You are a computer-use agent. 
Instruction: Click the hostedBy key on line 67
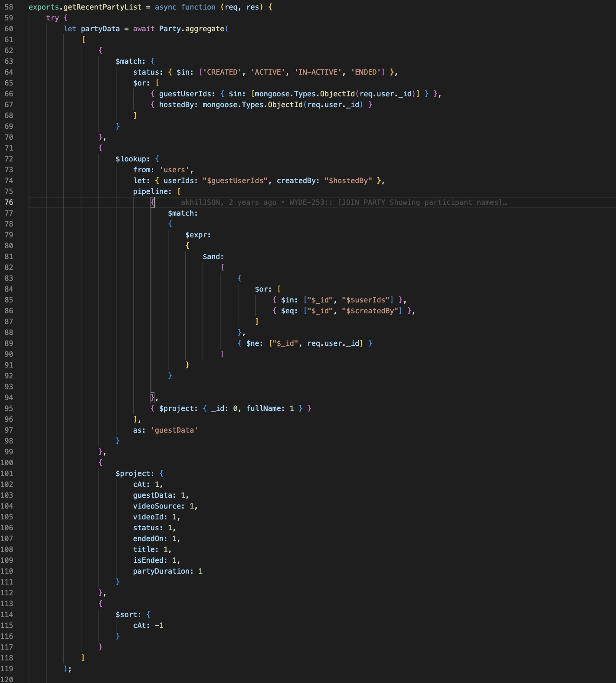(x=177, y=105)
